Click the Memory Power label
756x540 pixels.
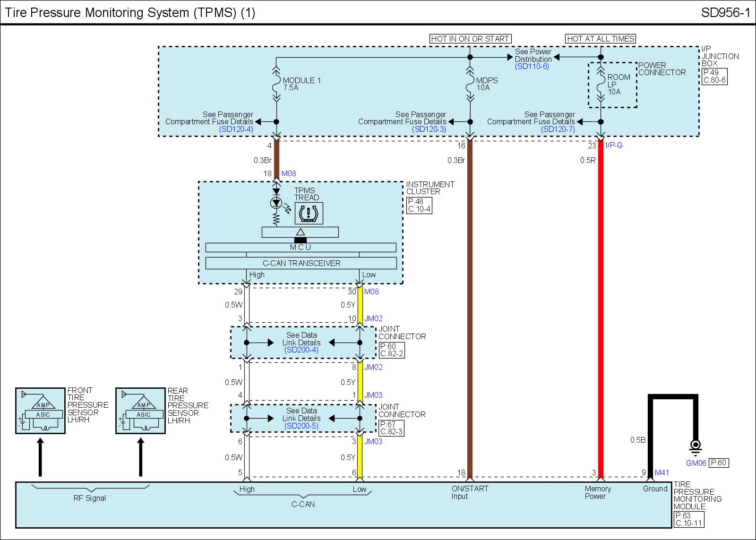[x=598, y=492]
